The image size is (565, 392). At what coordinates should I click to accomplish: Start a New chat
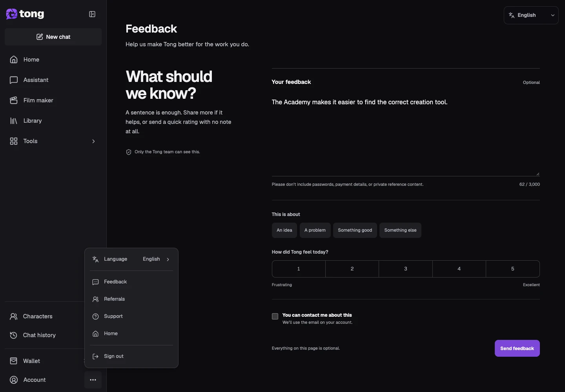[x=53, y=37]
